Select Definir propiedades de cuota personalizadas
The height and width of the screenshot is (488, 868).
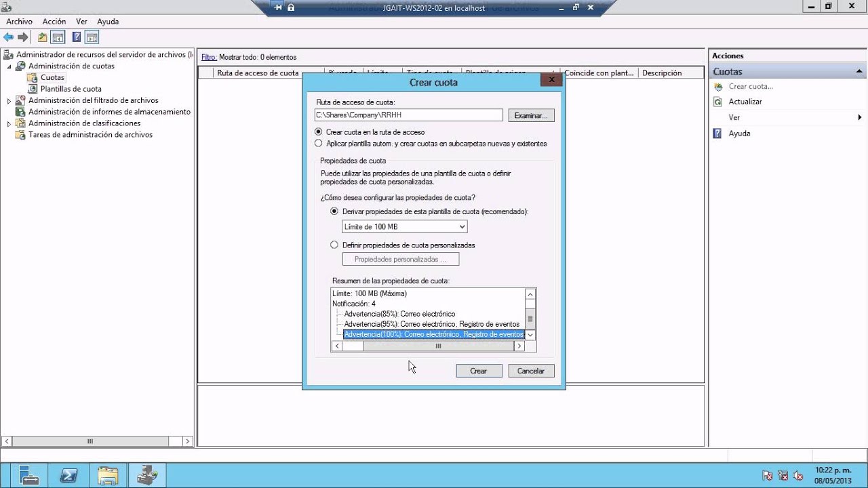[x=334, y=245]
